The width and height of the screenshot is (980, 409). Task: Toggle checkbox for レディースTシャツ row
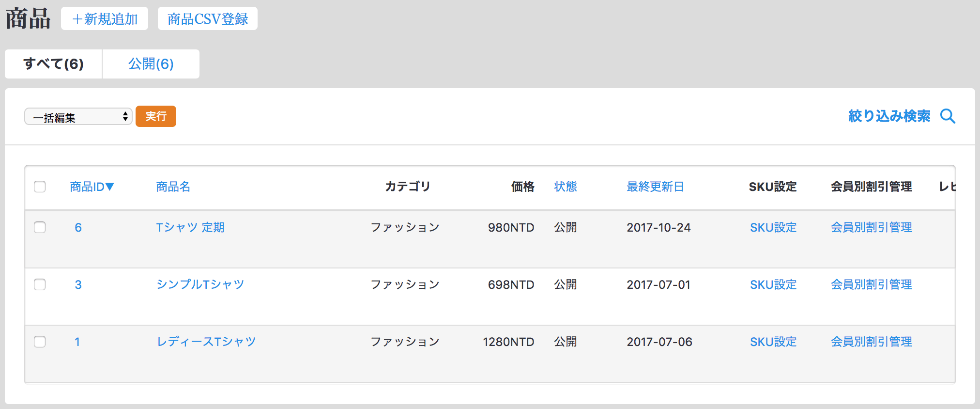[40, 342]
